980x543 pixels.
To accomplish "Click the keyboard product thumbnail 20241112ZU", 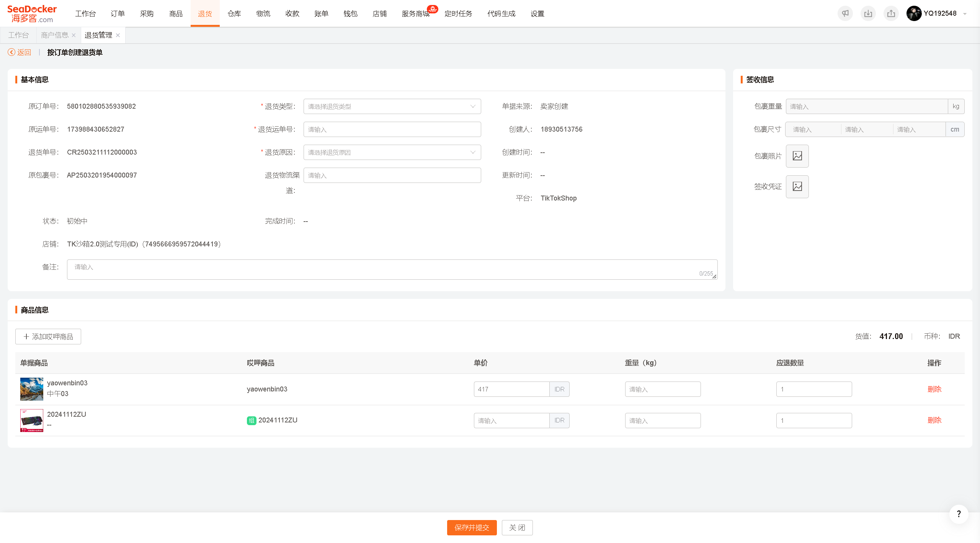I will [x=31, y=420].
